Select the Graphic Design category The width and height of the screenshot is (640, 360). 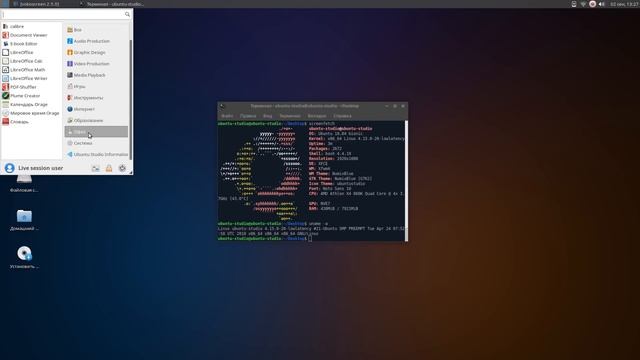coord(96,53)
